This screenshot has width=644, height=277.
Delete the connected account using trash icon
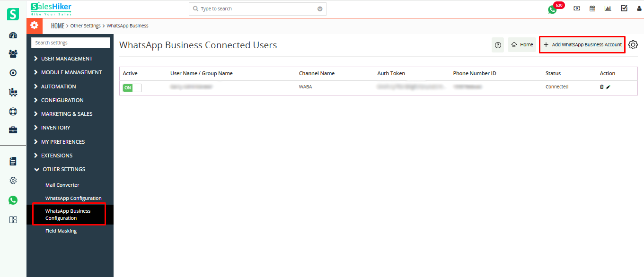(601, 87)
